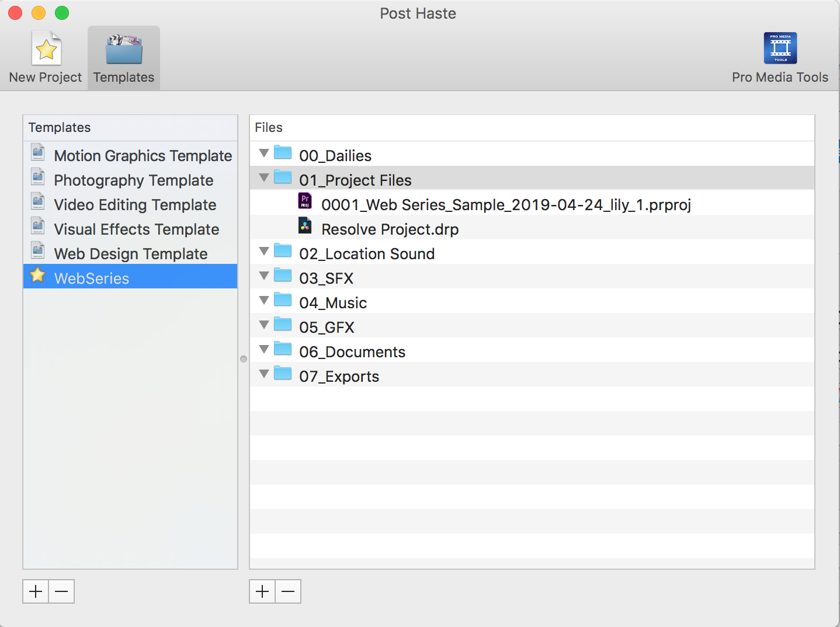Choose Video Editing Template in the list
This screenshot has height=627, width=840.
[136, 205]
